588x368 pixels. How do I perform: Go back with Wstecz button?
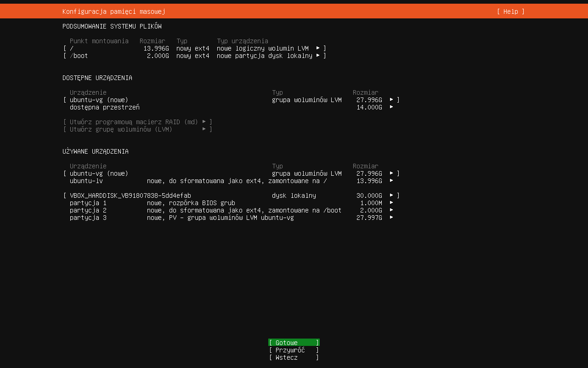pyautogui.click(x=294, y=357)
